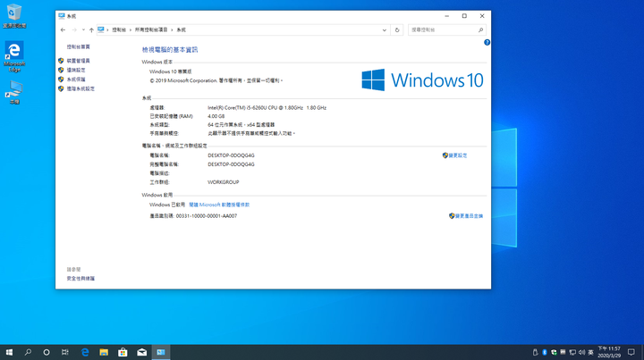Click the Back arrow in the System window

click(63, 30)
